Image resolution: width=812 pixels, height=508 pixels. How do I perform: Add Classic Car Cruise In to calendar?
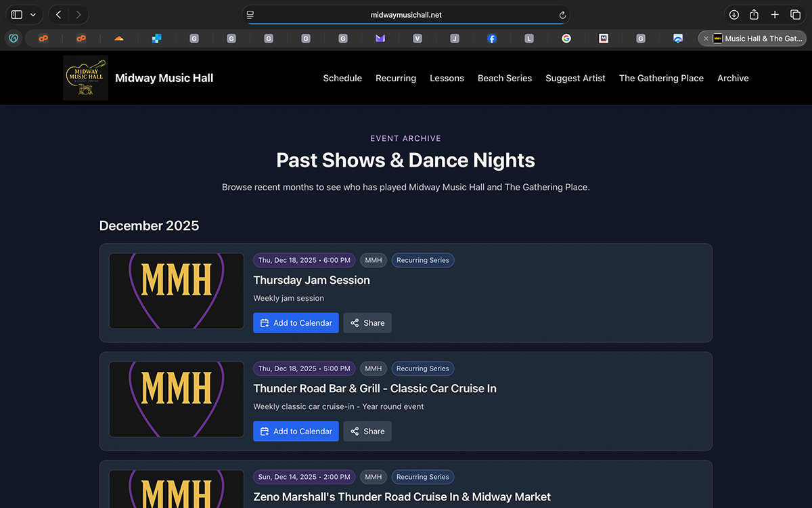click(296, 431)
